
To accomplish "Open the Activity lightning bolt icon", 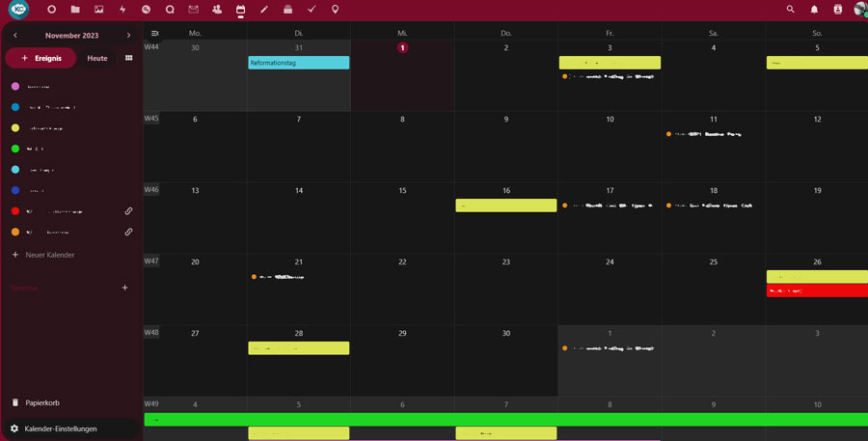I will (x=122, y=10).
